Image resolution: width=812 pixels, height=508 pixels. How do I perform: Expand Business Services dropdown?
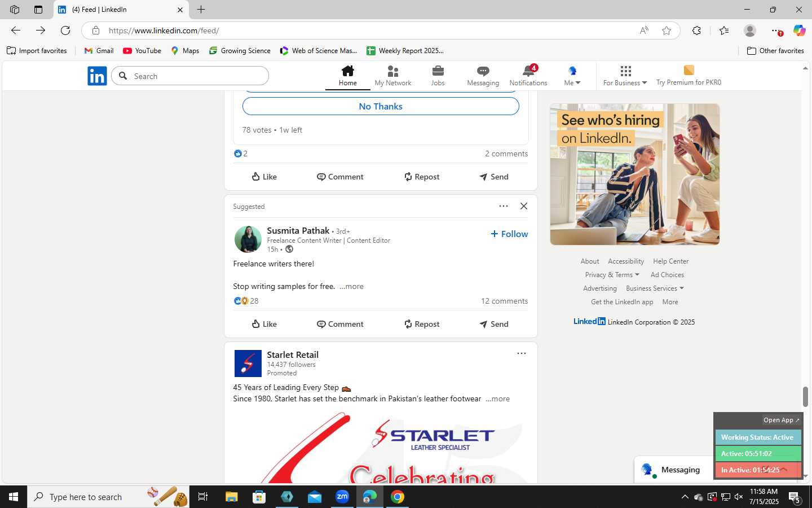pos(655,288)
